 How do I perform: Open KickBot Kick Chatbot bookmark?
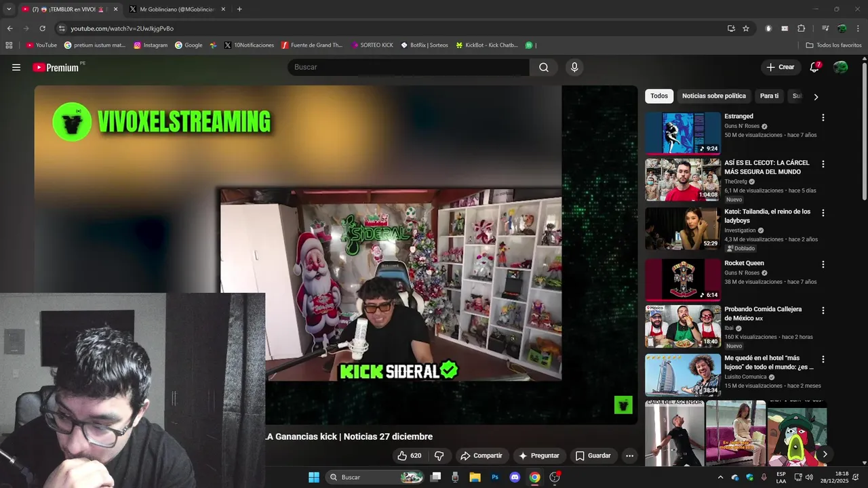[x=487, y=45]
